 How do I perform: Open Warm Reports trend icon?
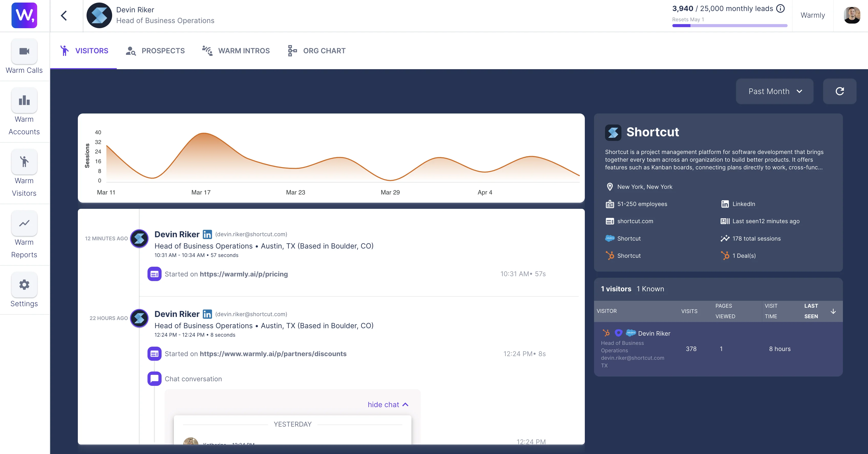click(24, 223)
